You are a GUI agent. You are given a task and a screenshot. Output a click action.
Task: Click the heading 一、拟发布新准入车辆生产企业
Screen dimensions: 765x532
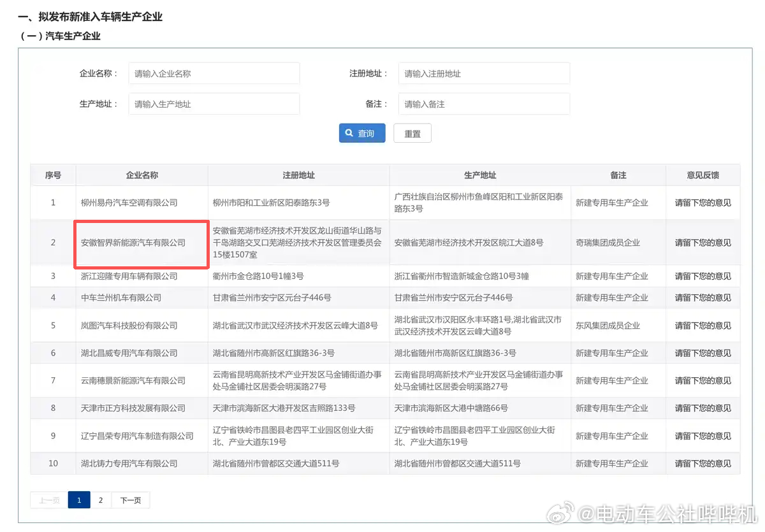(91, 17)
